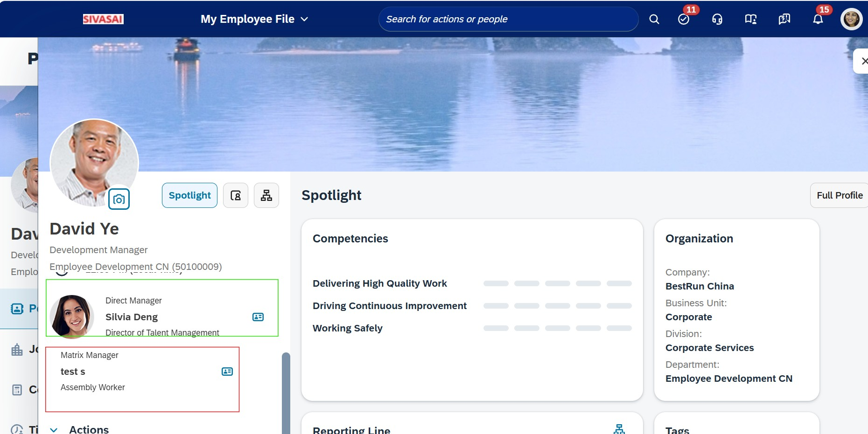Collapse the Actions section chevron
This screenshot has width=868, height=434.
[54, 430]
